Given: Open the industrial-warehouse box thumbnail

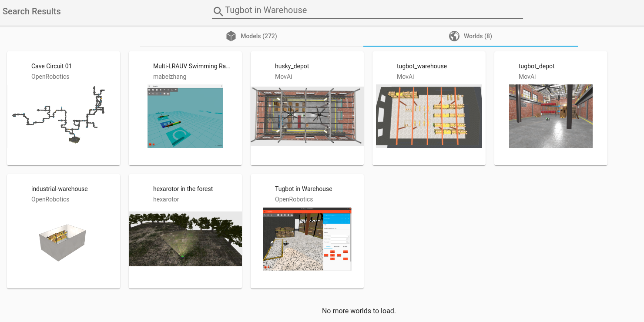Looking at the screenshot, I should (x=63, y=242).
